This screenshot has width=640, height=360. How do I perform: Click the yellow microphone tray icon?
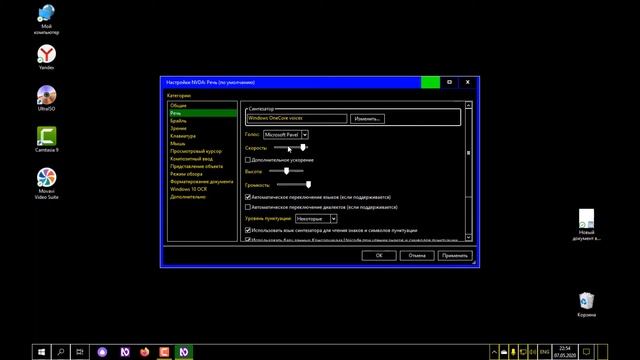(513, 352)
